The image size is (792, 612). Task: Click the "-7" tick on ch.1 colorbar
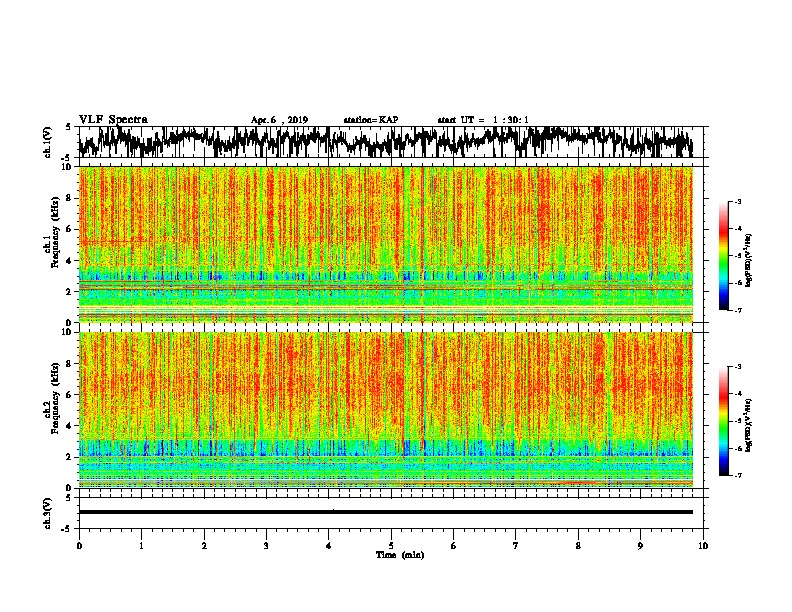(737, 310)
